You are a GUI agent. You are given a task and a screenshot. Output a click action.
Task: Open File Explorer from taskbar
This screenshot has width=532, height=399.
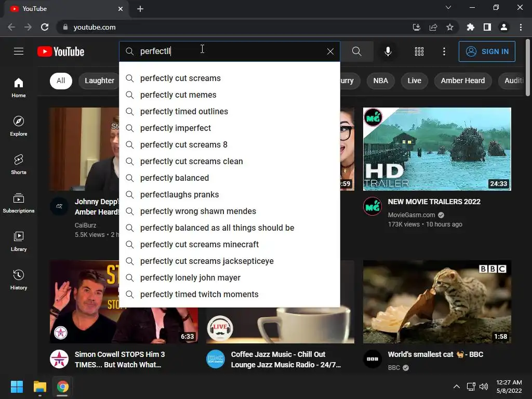point(39,387)
